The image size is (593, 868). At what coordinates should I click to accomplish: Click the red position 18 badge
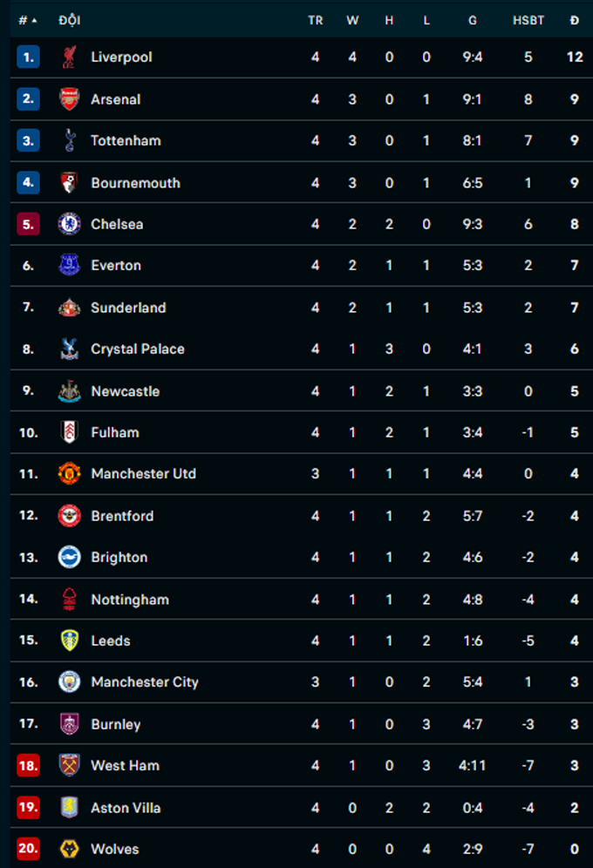pos(28,765)
